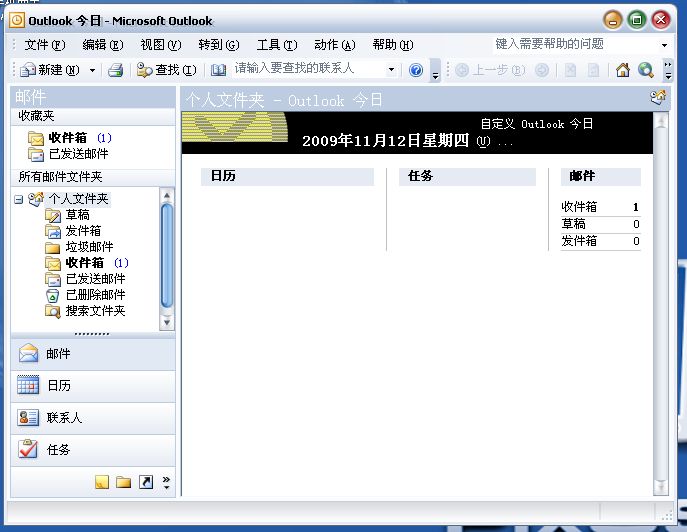
Task: Click main pane scrollbar down arrow
Action: [x=661, y=486]
